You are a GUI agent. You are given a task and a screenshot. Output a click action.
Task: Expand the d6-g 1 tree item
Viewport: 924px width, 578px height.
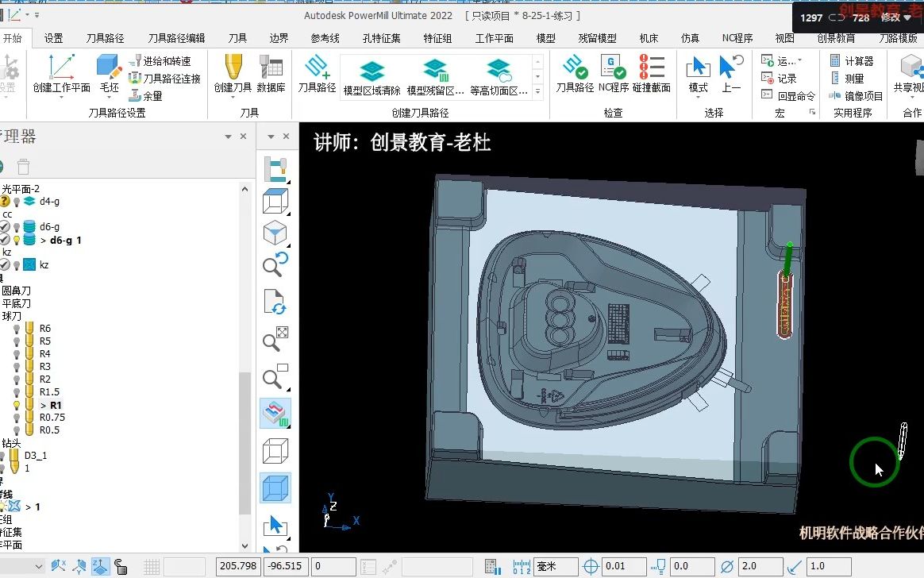pyautogui.click(x=44, y=240)
